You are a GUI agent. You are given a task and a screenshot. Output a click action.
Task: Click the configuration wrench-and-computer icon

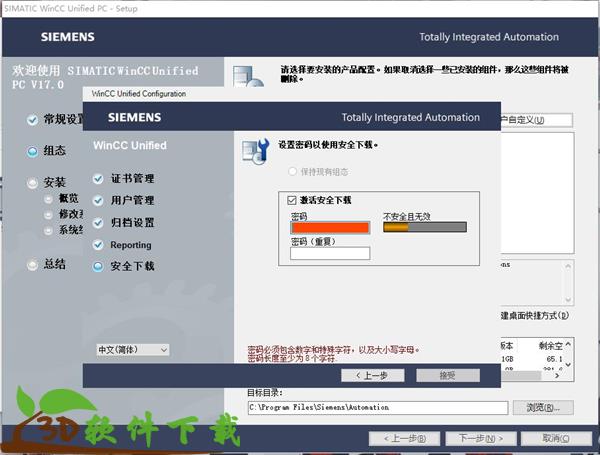[256, 152]
